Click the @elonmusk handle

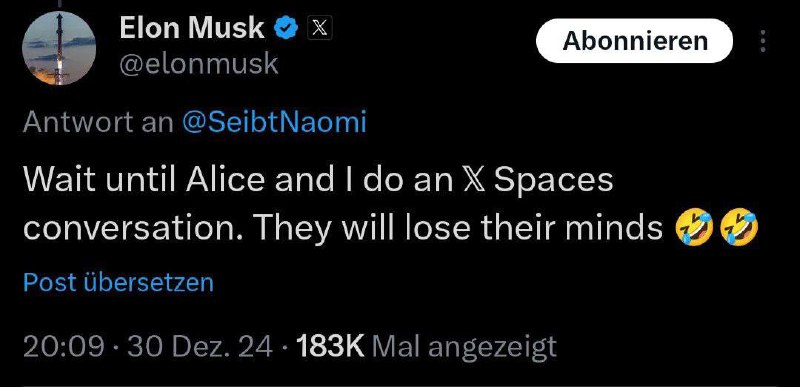[199, 64]
